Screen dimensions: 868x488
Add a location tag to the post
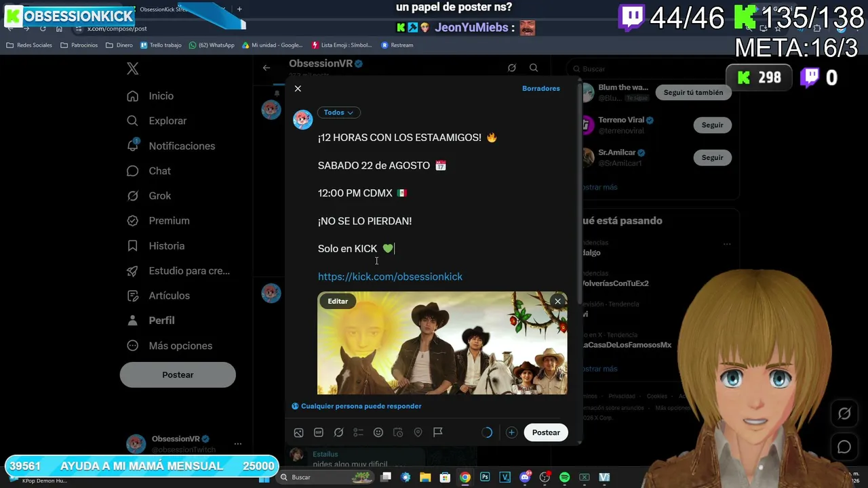point(418,432)
